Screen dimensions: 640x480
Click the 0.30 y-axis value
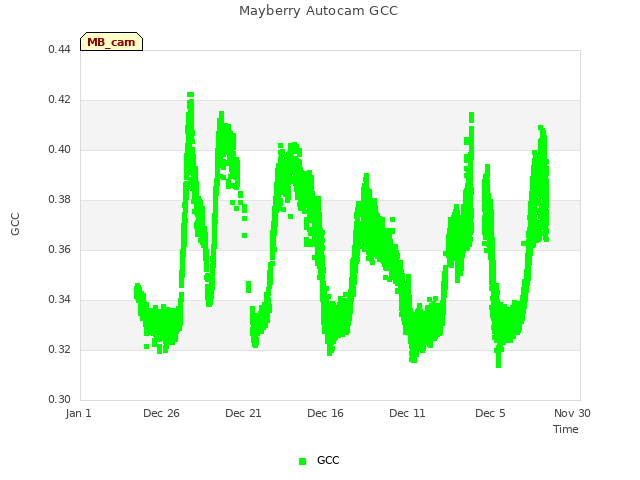click(x=59, y=399)
